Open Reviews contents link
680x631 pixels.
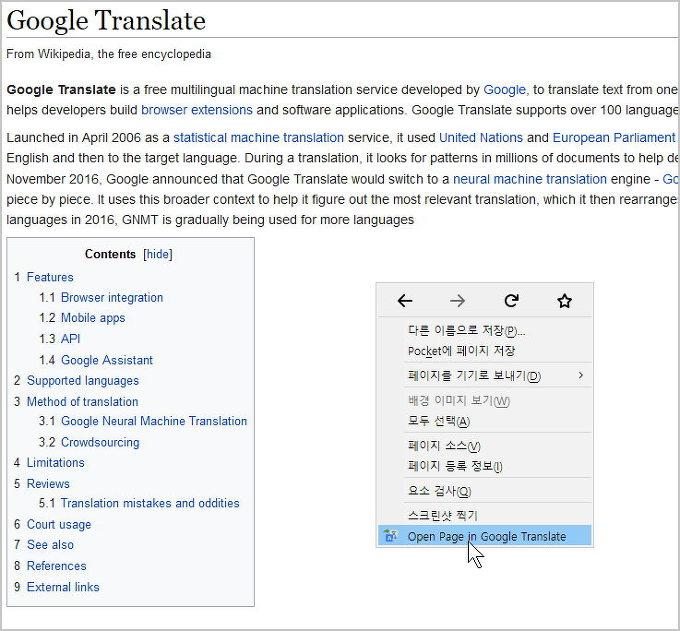pos(48,484)
